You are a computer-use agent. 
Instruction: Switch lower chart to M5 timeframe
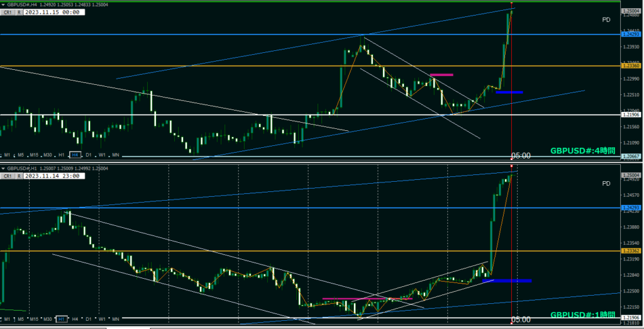click(x=21, y=319)
